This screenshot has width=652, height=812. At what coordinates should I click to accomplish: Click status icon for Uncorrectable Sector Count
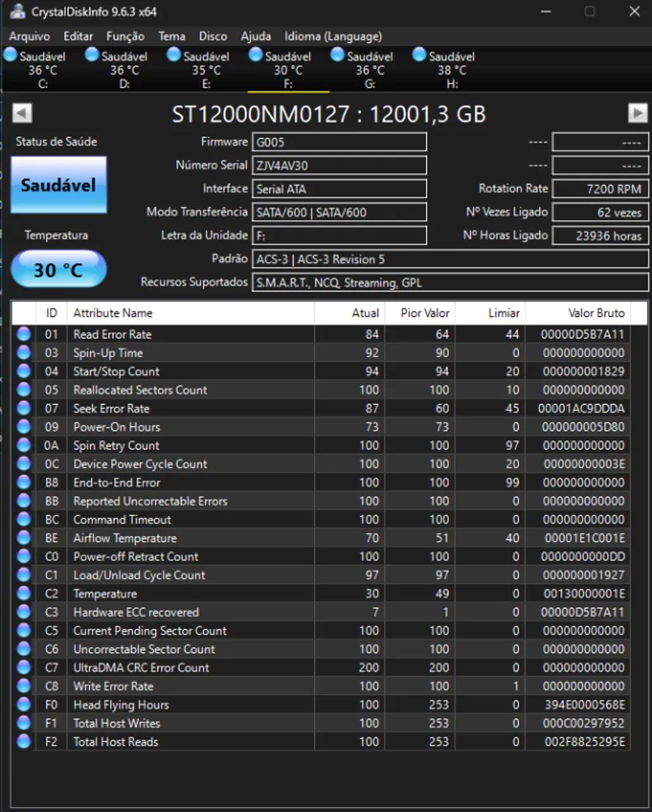[x=23, y=649]
